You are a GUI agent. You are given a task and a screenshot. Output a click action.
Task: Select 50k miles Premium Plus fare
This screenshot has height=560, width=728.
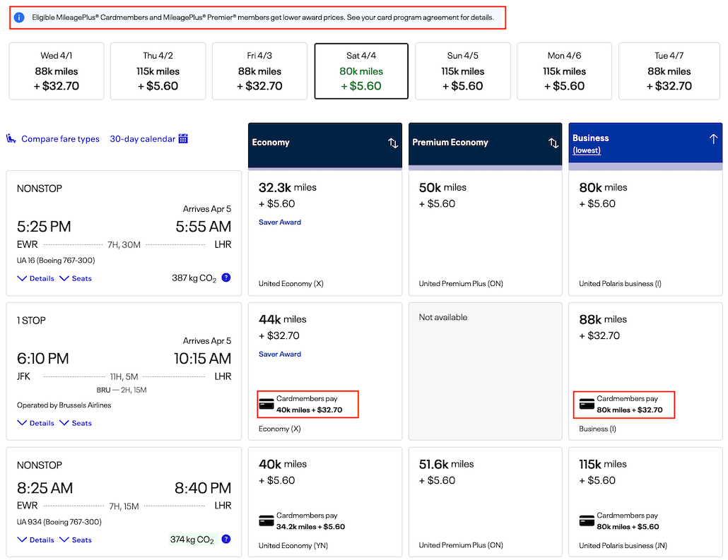coord(485,233)
